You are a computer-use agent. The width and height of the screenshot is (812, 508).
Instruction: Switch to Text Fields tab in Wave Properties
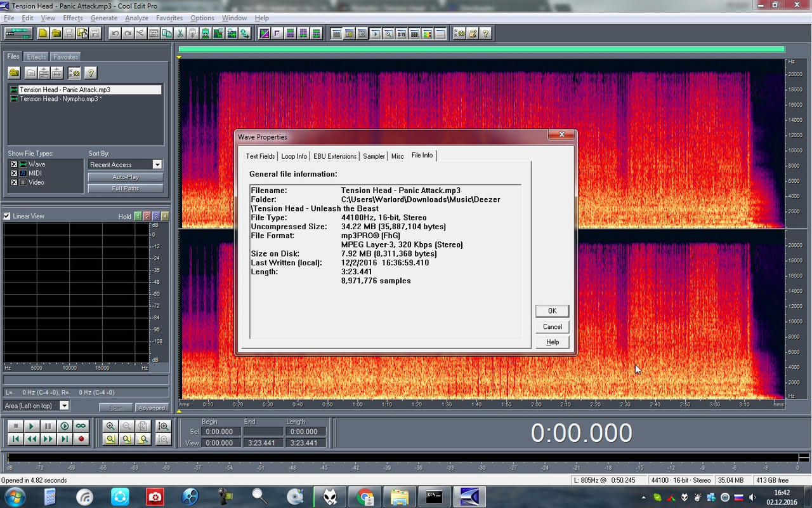click(x=260, y=156)
